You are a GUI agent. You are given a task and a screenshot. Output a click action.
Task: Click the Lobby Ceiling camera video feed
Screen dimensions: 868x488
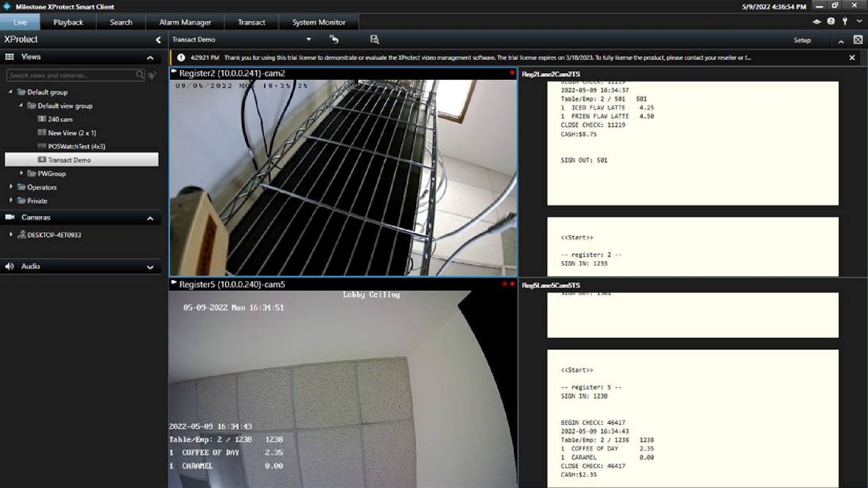tap(343, 389)
